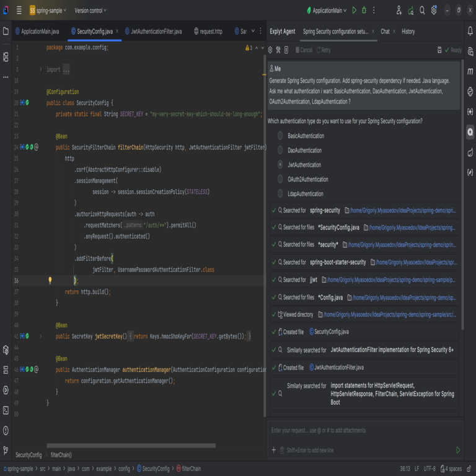Select the LdapAuthentication radio button

[280, 193]
